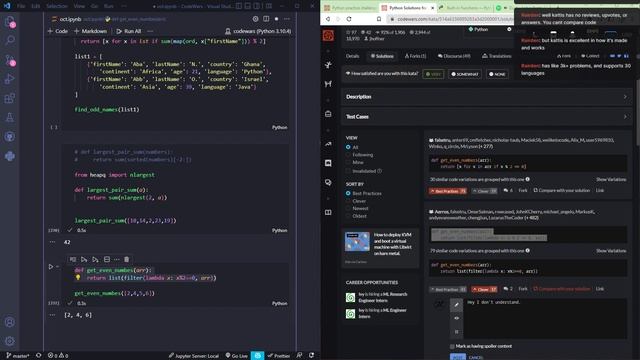Click the Prettier status bar item
640x360 pixels.
pos(279,356)
